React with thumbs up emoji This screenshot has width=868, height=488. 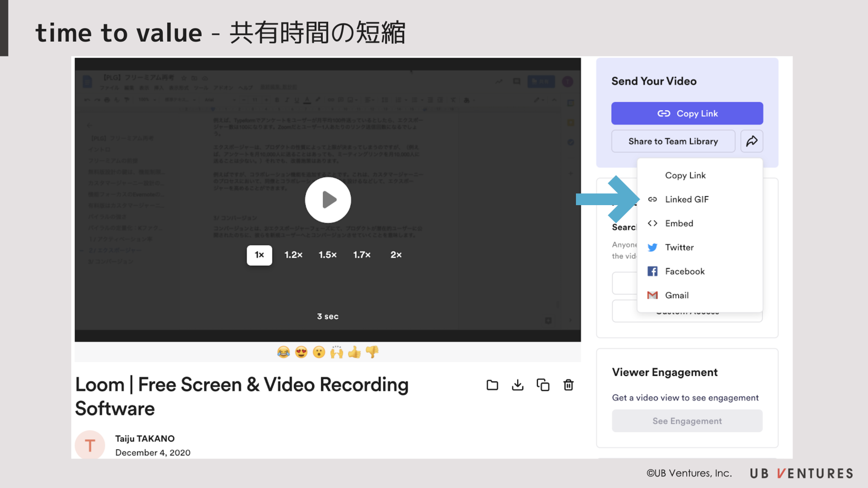[x=354, y=352]
